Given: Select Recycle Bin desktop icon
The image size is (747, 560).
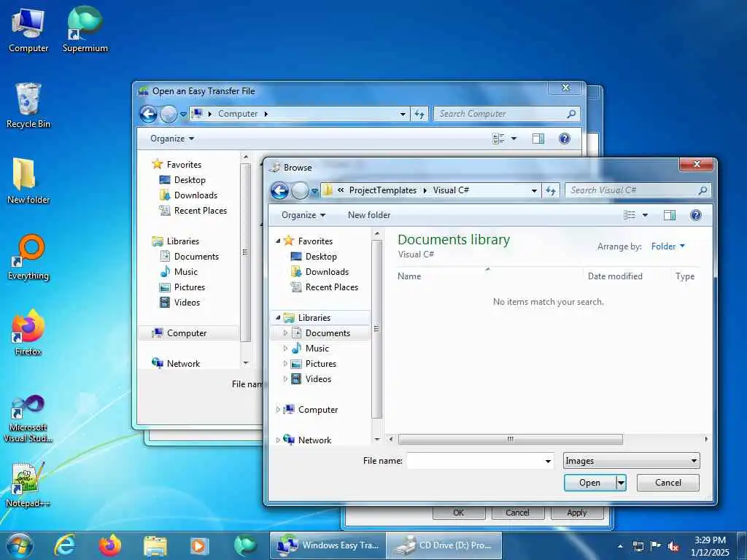Looking at the screenshot, I should 28,106.
